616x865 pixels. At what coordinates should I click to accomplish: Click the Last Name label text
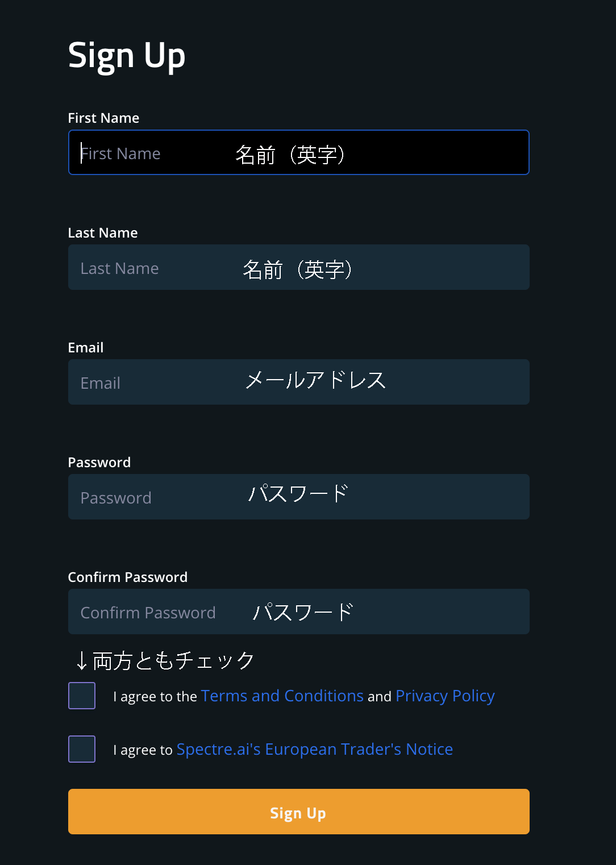(102, 232)
